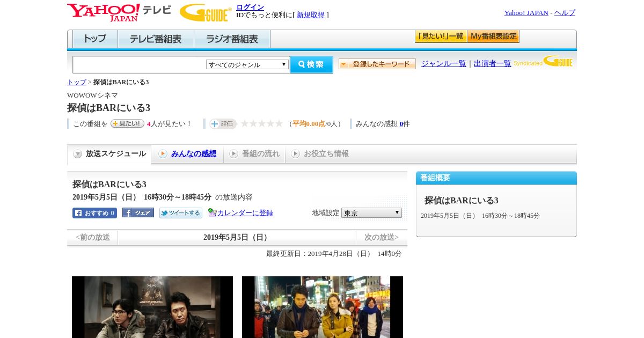Click the Facebook おすすめ button

click(x=94, y=213)
